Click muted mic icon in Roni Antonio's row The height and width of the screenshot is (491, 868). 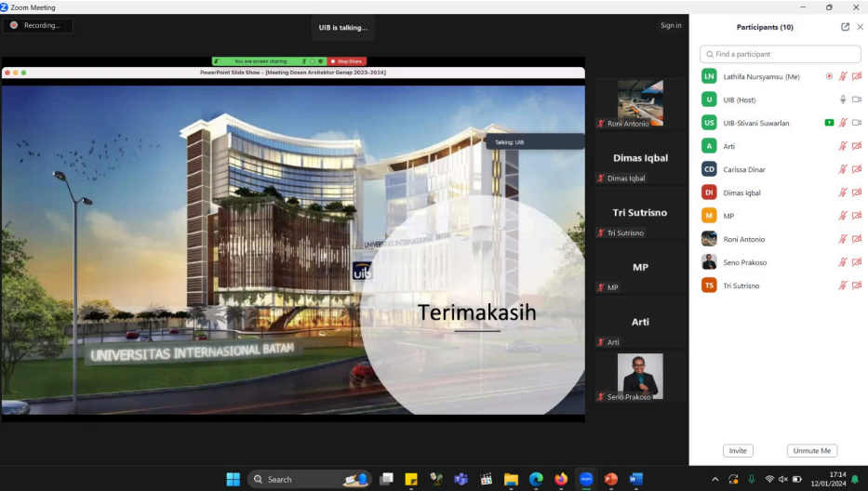click(843, 239)
